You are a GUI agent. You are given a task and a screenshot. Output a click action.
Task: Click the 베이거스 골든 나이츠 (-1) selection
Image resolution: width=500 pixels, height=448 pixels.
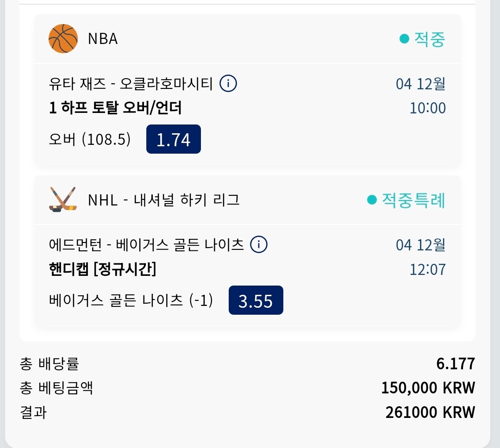[x=131, y=300]
